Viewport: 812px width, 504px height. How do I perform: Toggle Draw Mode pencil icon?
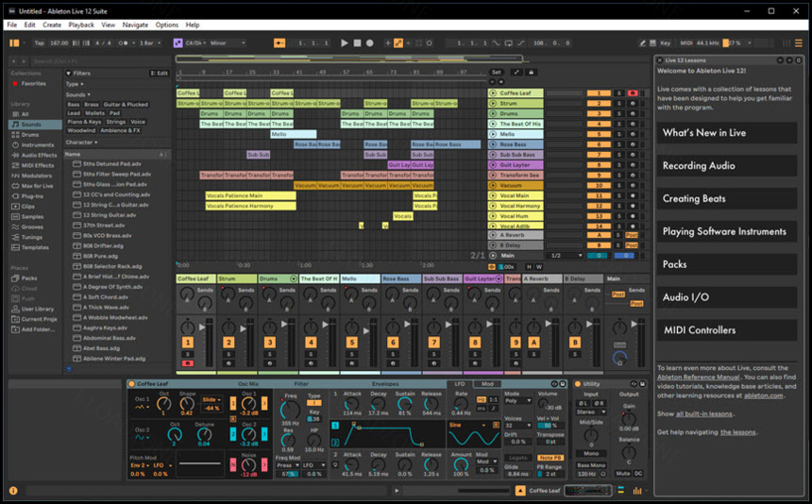643,43
